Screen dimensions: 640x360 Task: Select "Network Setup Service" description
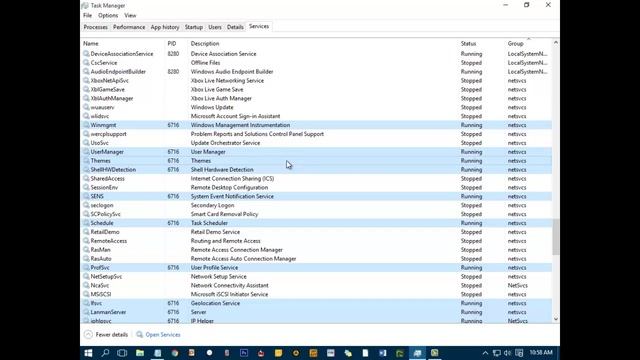pos(219,277)
